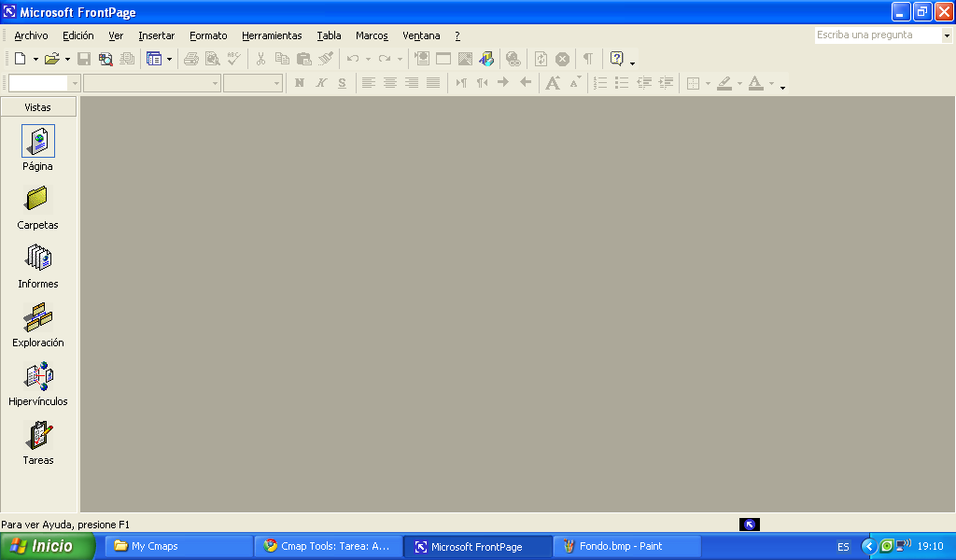The image size is (956, 560).
Task: Expand the highlight color dropdown arrow
Action: pos(739,83)
